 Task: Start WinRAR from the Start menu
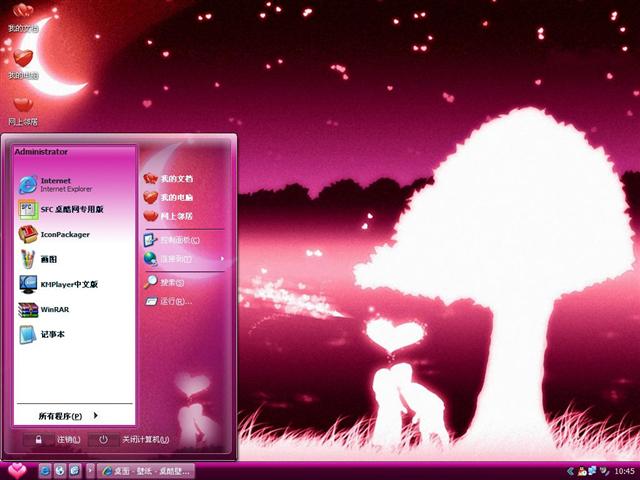point(54,309)
